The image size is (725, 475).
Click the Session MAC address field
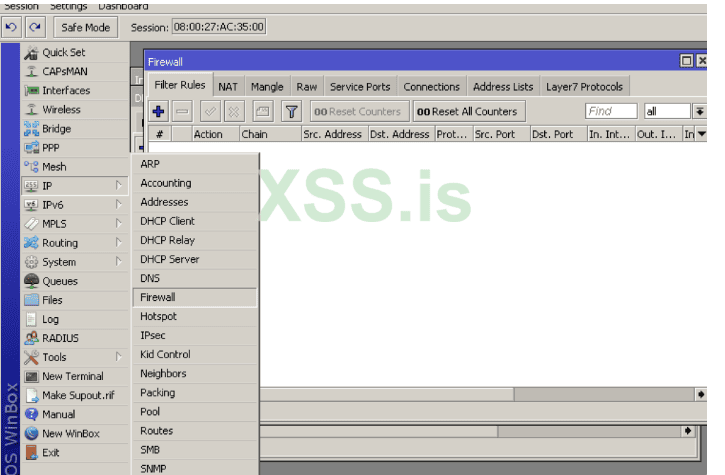[219, 27]
